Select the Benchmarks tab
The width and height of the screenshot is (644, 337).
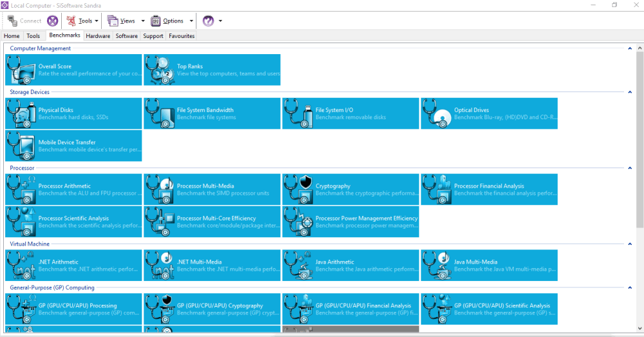coord(64,35)
